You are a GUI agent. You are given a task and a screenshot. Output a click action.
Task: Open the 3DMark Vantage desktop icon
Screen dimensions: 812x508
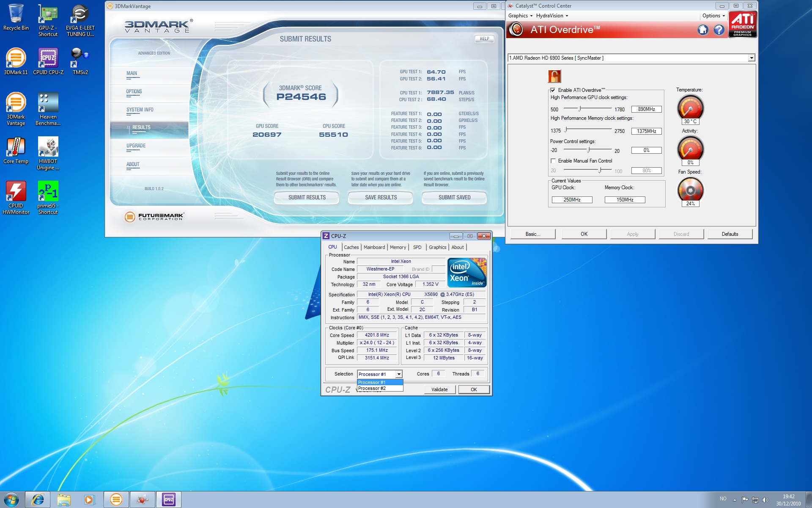[x=16, y=109]
